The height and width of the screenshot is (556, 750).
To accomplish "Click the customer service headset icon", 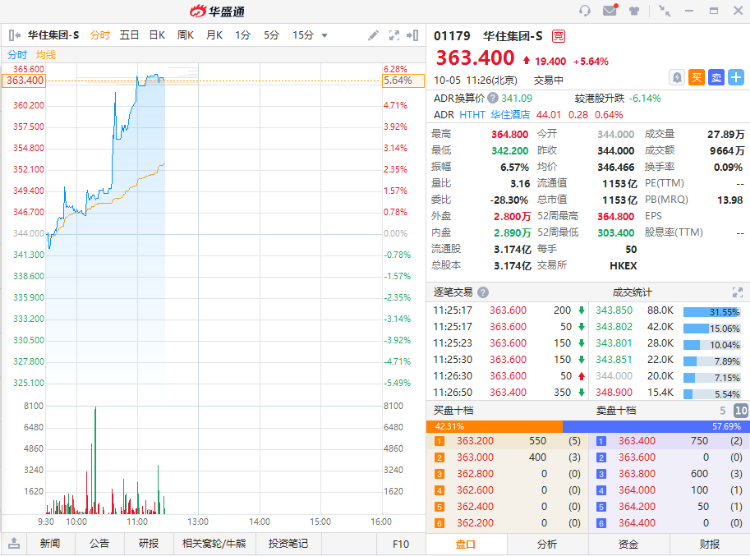I will (x=585, y=11).
